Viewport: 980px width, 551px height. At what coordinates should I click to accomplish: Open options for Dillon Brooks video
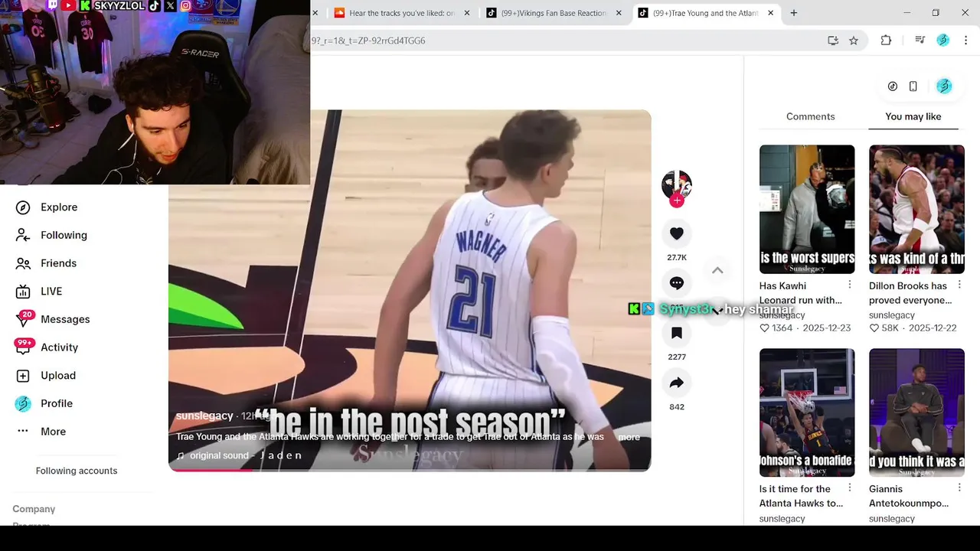(959, 285)
